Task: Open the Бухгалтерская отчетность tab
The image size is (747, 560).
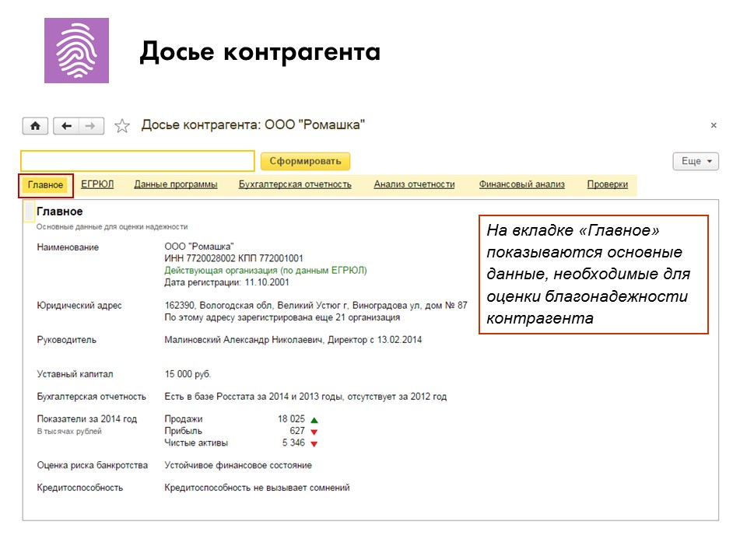Action: click(x=295, y=184)
